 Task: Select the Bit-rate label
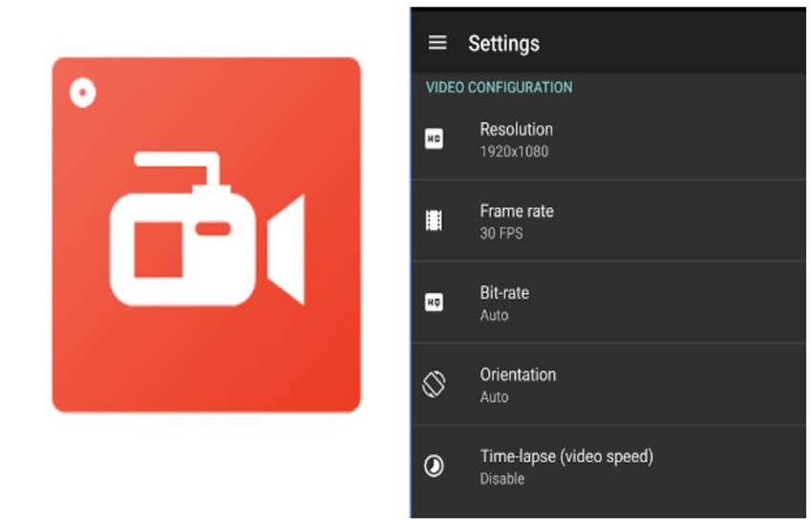tap(503, 293)
